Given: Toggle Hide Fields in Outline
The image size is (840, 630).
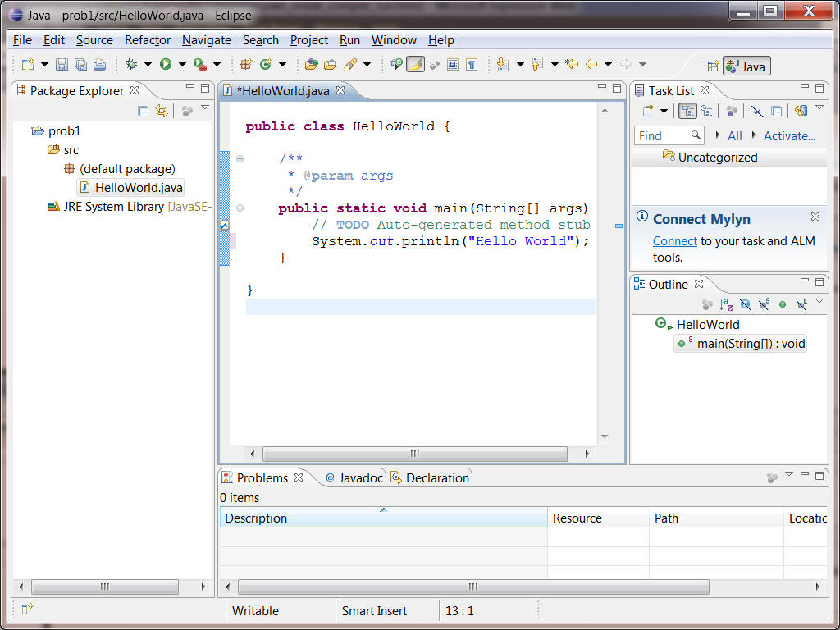Looking at the screenshot, I should coord(745,304).
